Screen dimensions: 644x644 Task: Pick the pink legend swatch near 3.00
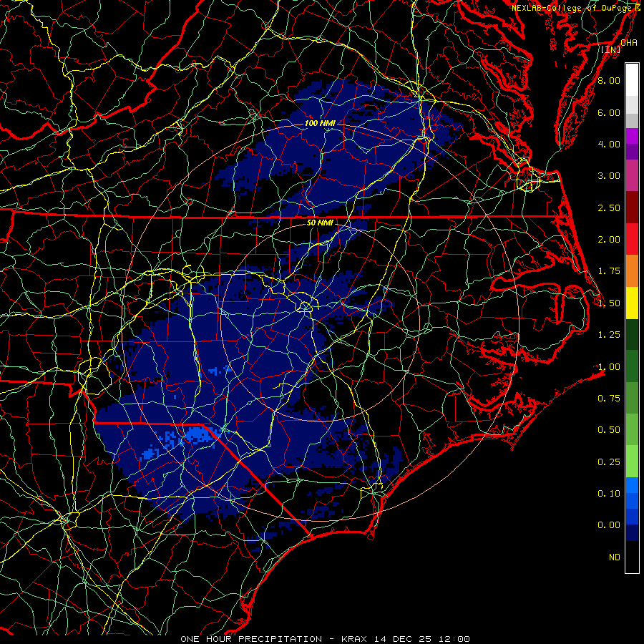tap(632, 176)
